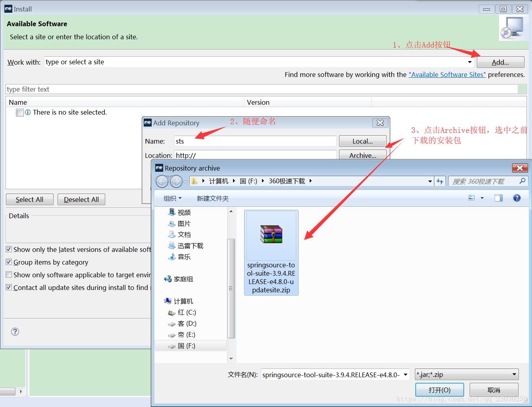Image resolution: width=532 pixels, height=407 pixels.
Task: Click the Archive... button in Add Repository
Action: [362, 155]
